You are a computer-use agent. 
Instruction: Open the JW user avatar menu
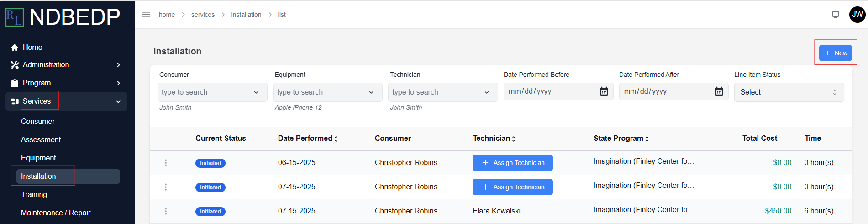tap(857, 15)
